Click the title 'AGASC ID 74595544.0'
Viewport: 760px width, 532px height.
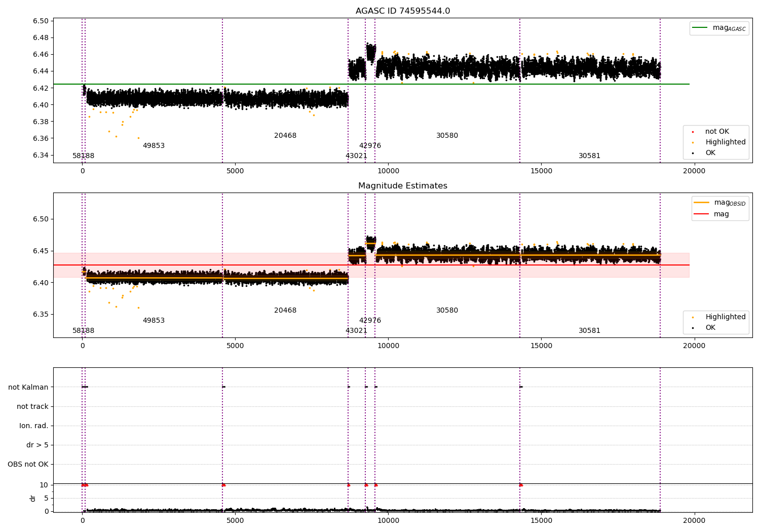pos(403,11)
